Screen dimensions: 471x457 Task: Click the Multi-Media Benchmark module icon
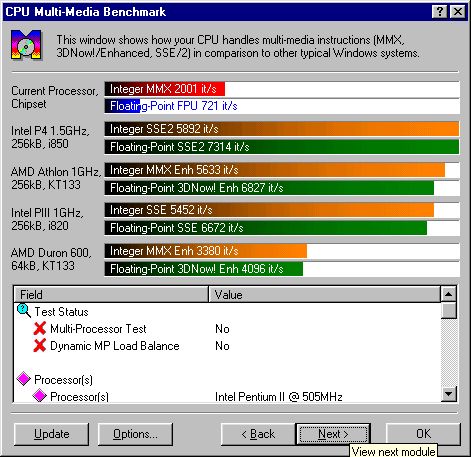point(26,45)
